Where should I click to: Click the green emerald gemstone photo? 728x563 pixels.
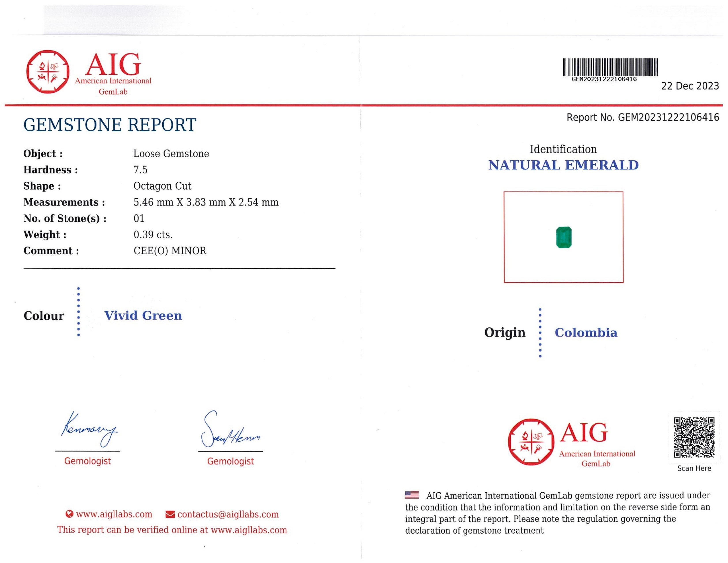(x=564, y=237)
